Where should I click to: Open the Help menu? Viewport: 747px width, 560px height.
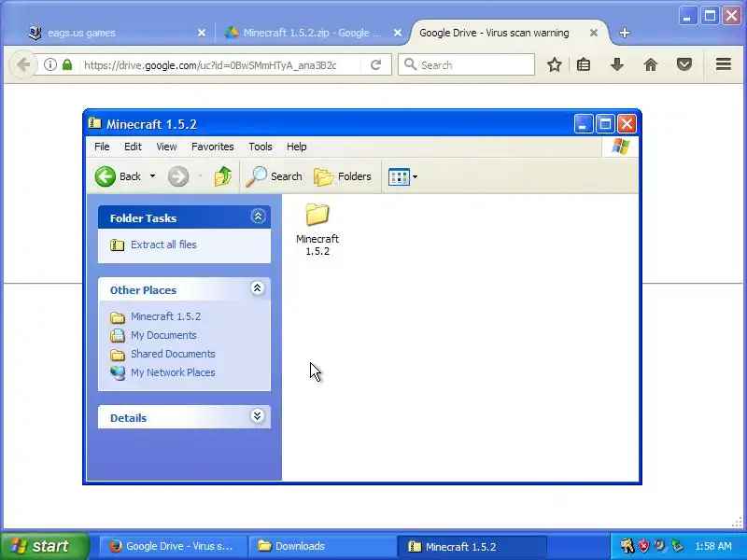coord(296,147)
